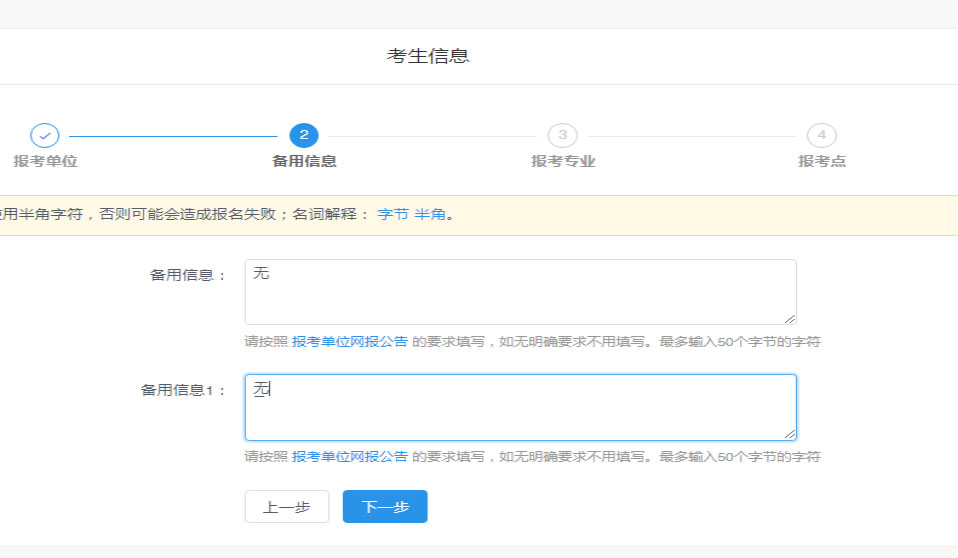Open 报考单位网报公告 link below 备用信息1 field
This screenshot has height=558, width=958.
tap(349, 456)
